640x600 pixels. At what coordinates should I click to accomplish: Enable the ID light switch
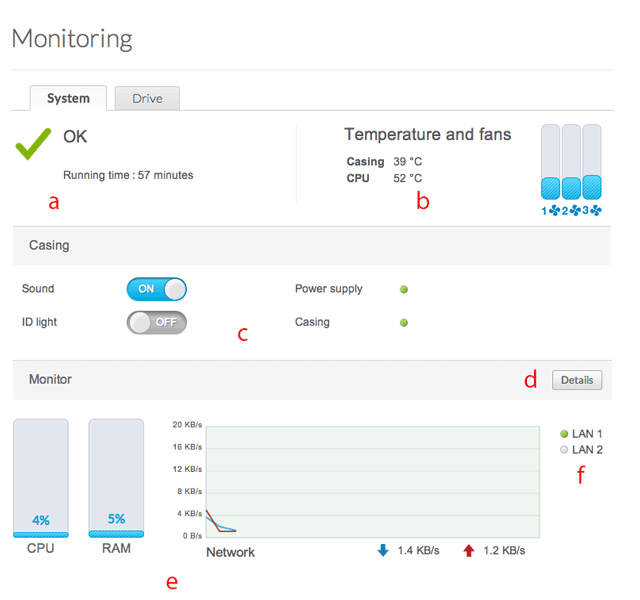tap(157, 322)
